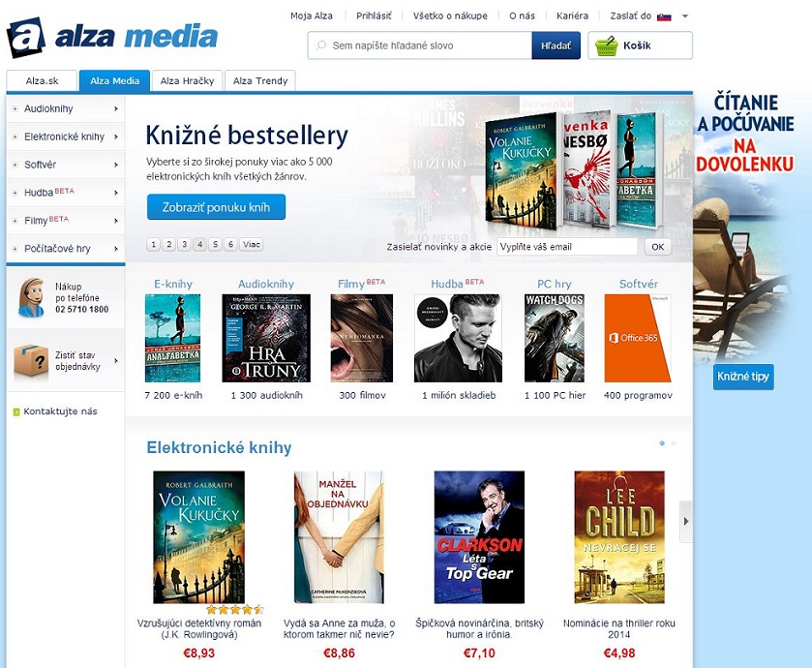This screenshot has width=812, height=668.
Task: Switch banner to slide 3
Action: point(184,244)
